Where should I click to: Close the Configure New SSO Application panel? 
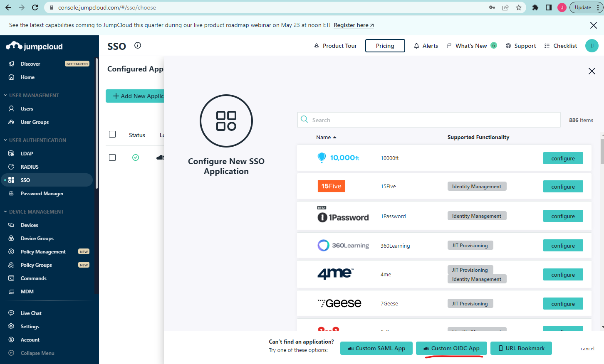click(x=592, y=71)
